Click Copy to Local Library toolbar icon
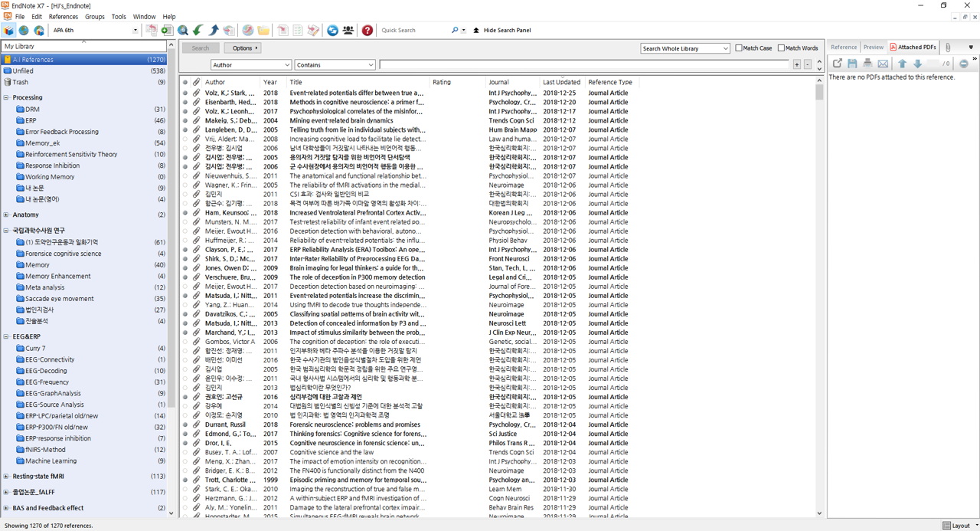The width and height of the screenshot is (980, 531). pos(152,31)
